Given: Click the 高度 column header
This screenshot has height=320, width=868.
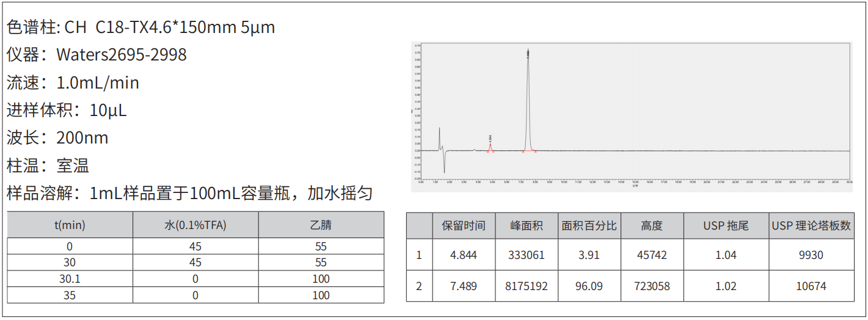Looking at the screenshot, I should pos(652,225).
